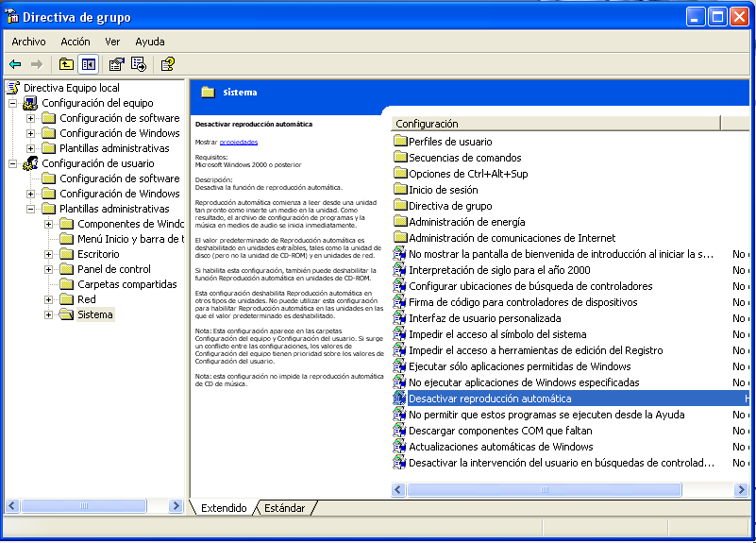The height and width of the screenshot is (543, 756).
Task: Click the propiedades link
Action: [239, 142]
